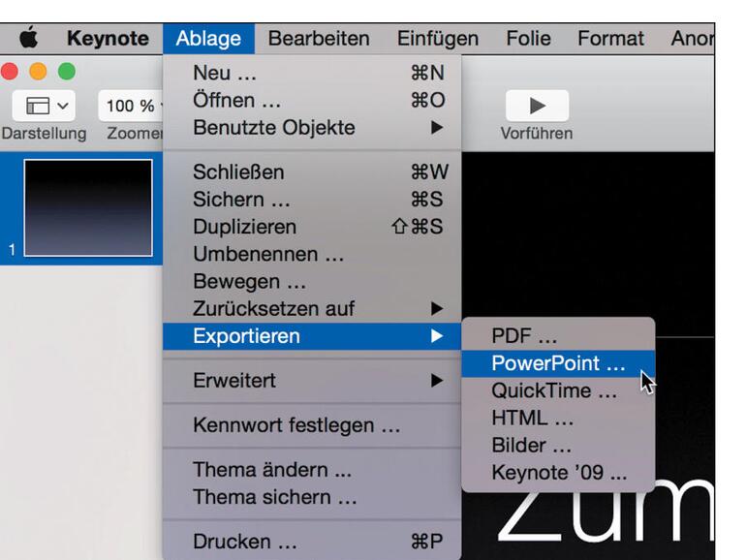Open the Darstellung view dropdown
This screenshot has height=560, width=746.
coord(44,106)
